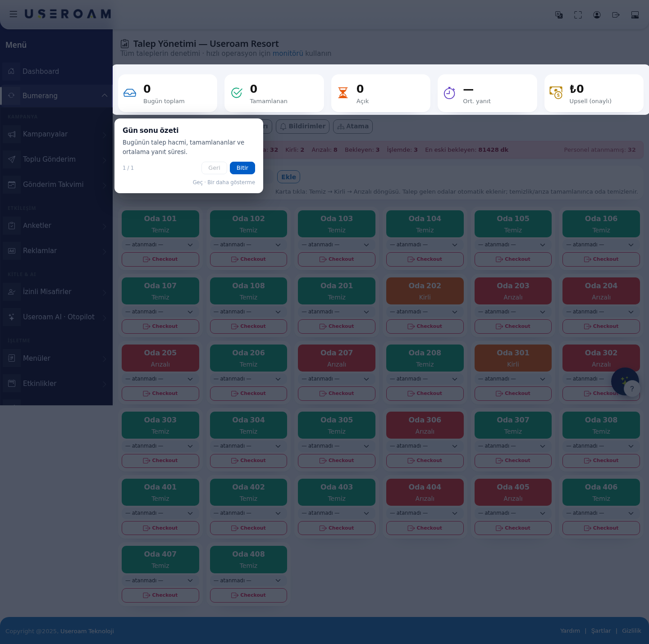Image resolution: width=649 pixels, height=644 pixels.
Task: Click the Useroam AI sparkle icon
Action: (x=12, y=317)
